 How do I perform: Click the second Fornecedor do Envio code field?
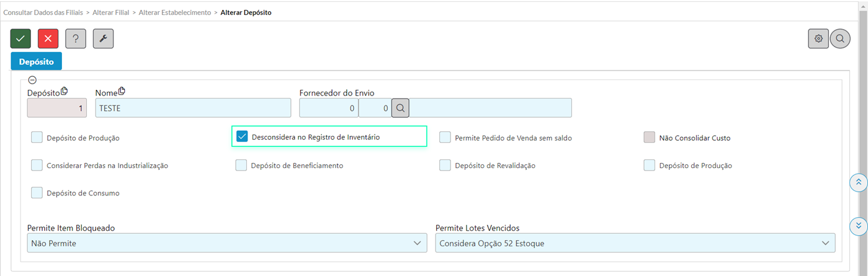click(x=375, y=108)
